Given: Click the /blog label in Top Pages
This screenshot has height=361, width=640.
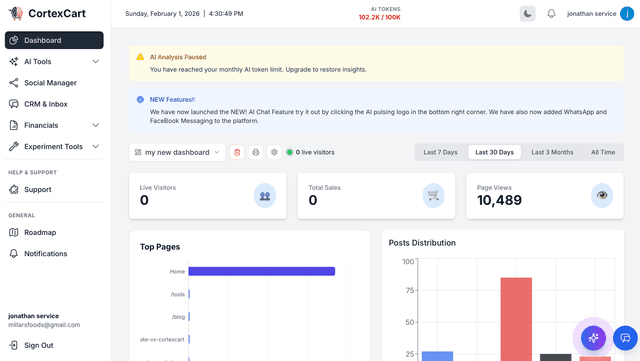Looking at the screenshot, I should (178, 317).
